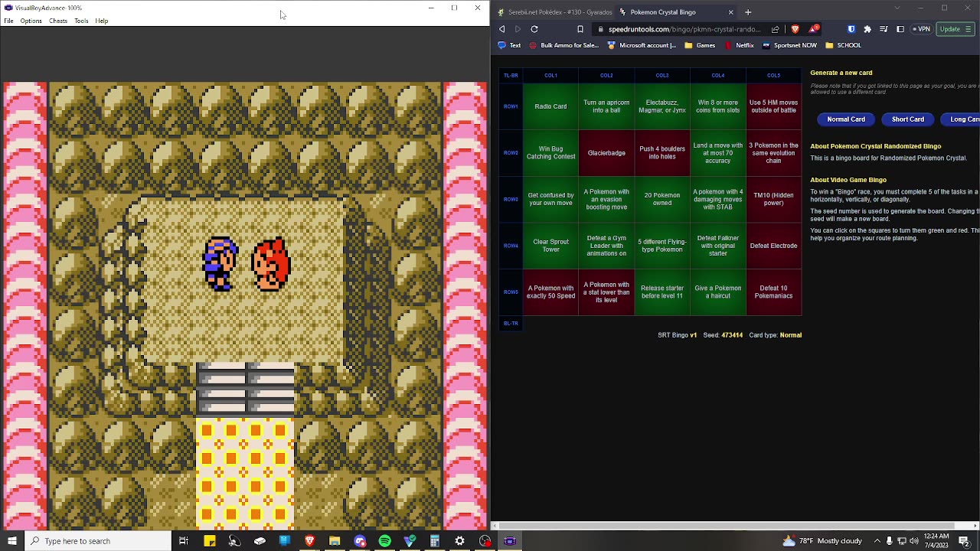The height and width of the screenshot is (551, 980).
Task: Open the Text bookmark
Action: [510, 45]
